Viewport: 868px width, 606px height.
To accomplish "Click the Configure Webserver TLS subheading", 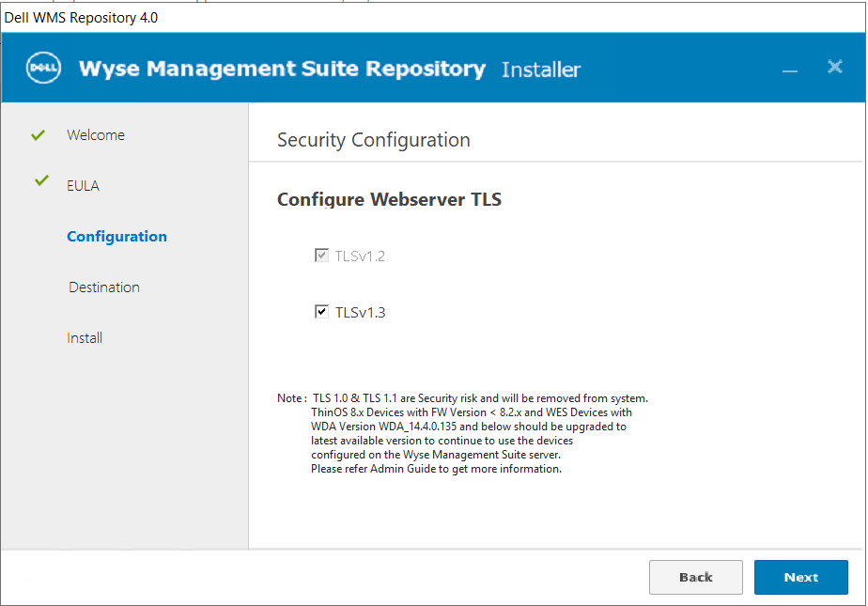I will 389,199.
